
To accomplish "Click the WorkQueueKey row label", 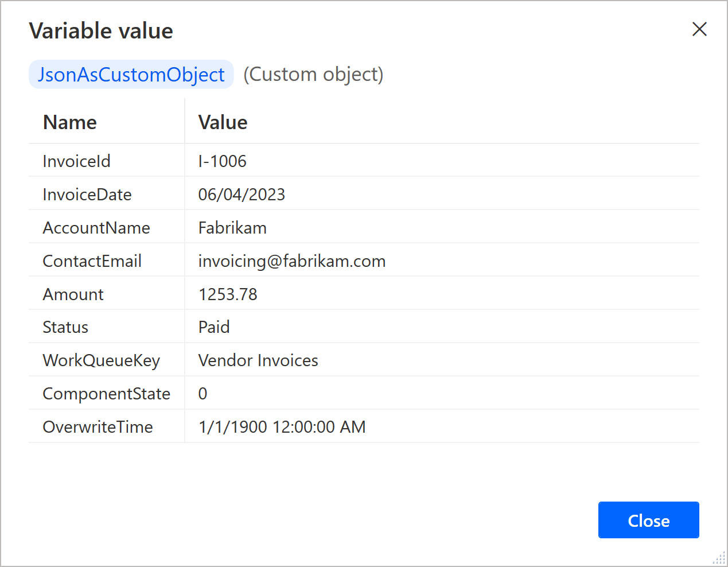I will (102, 360).
